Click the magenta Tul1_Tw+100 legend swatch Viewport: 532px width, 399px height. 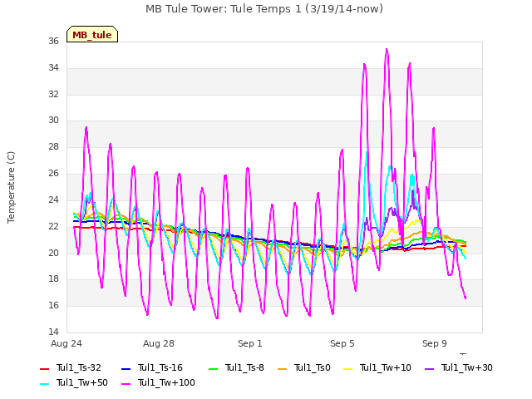point(126,383)
